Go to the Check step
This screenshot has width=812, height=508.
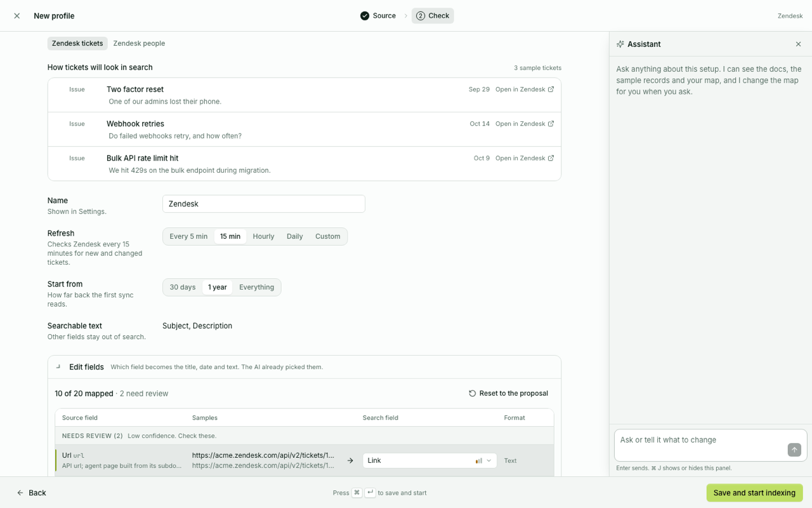pos(433,16)
